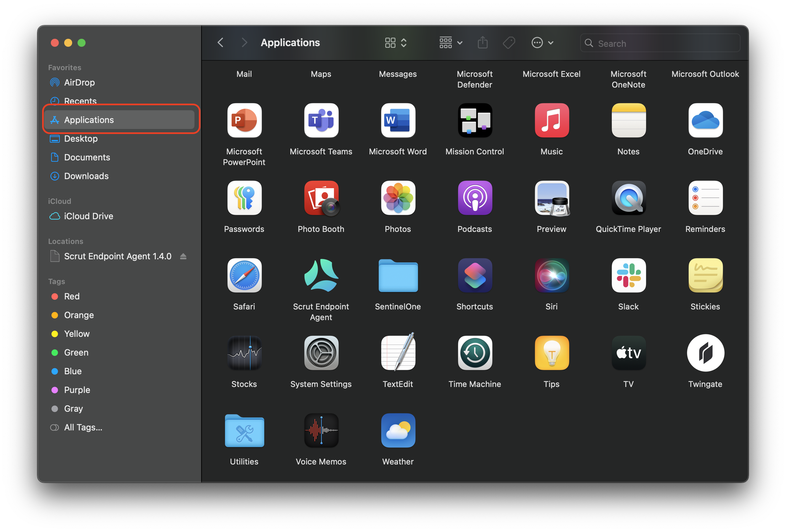Open the Passwords app icon
The height and width of the screenshot is (532, 786).
(244, 198)
